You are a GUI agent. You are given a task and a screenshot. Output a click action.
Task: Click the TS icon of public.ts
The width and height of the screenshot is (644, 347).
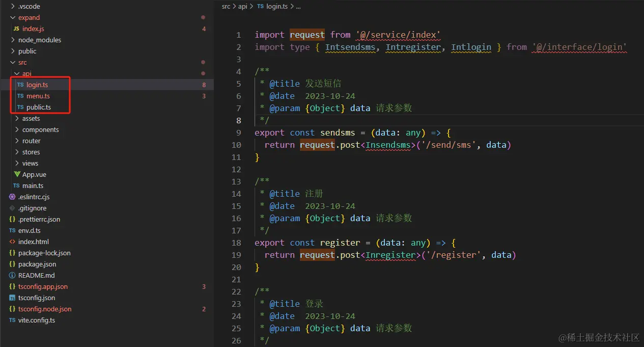20,108
